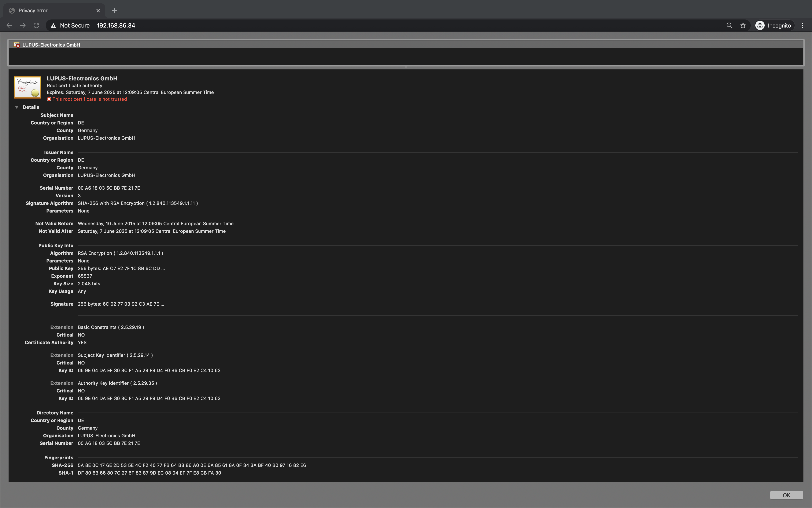Click the globe favicon on the Privacy error tab
This screenshot has width=812, height=508.
coord(12,10)
